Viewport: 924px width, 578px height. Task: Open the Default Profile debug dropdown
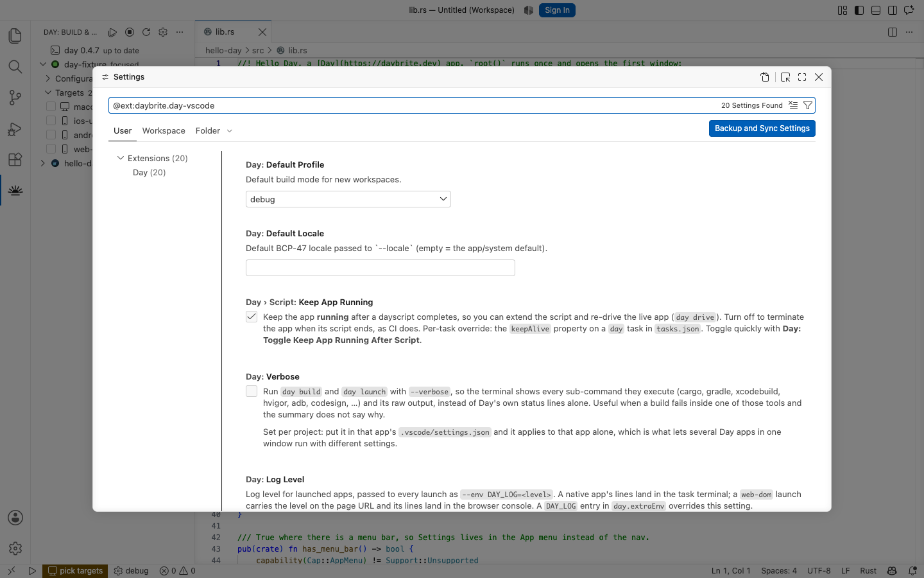[348, 199]
